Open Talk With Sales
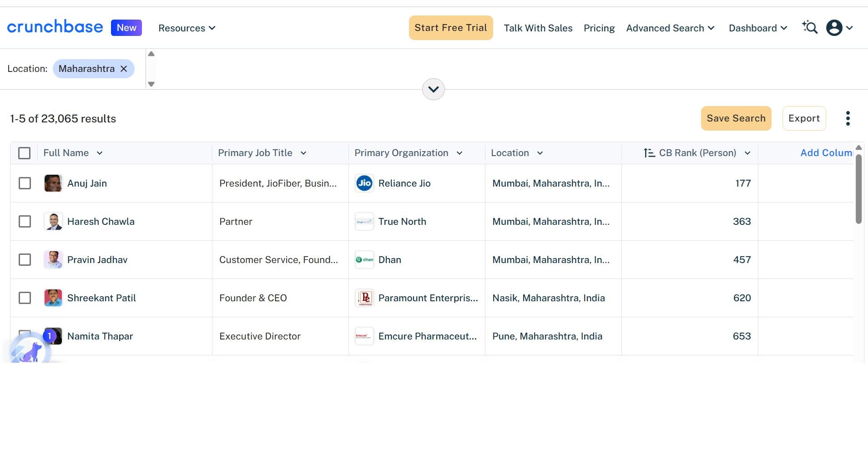This screenshot has height=451, width=868. (x=538, y=28)
